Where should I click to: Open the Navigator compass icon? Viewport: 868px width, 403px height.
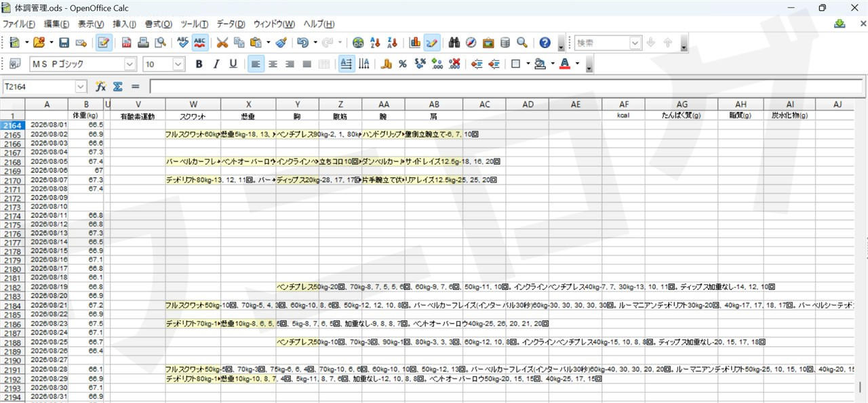click(471, 43)
